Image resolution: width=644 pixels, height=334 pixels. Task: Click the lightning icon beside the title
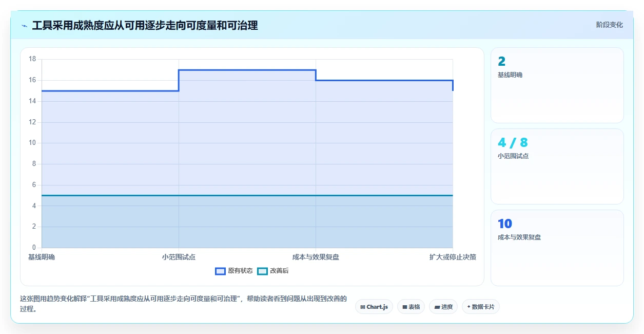[24, 26]
